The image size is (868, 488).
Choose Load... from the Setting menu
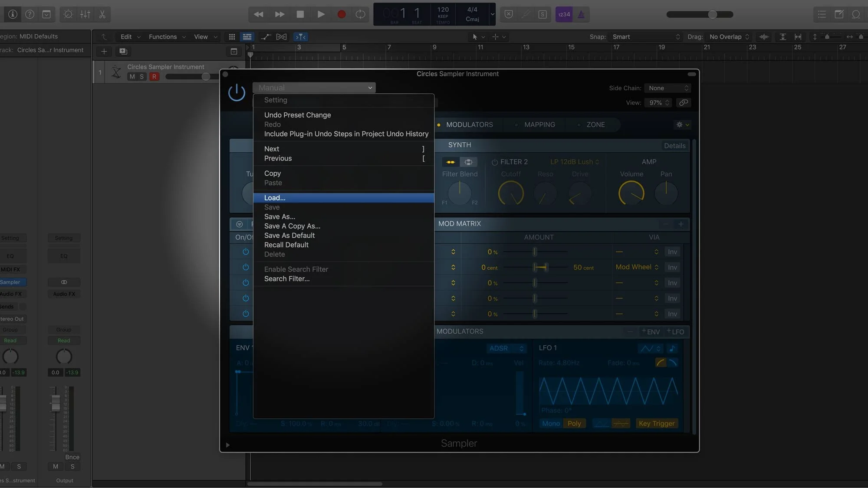(x=343, y=198)
